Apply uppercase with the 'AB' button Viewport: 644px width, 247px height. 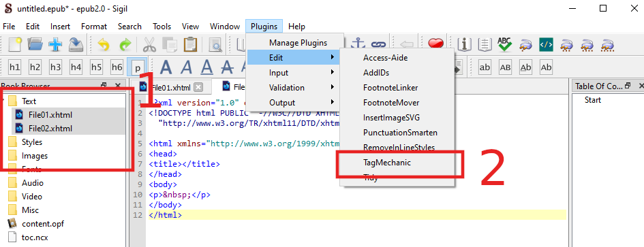tap(505, 67)
